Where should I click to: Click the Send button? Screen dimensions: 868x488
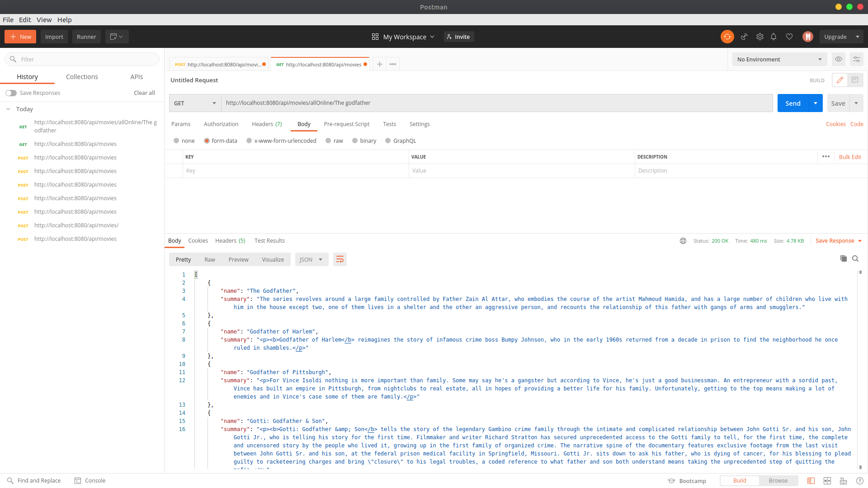tap(793, 103)
